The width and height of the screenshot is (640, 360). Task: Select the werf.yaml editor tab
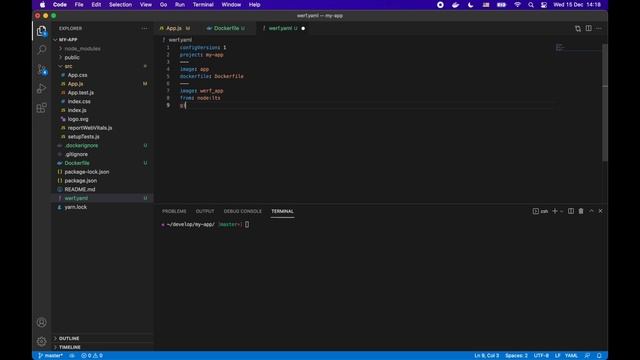coord(280,29)
